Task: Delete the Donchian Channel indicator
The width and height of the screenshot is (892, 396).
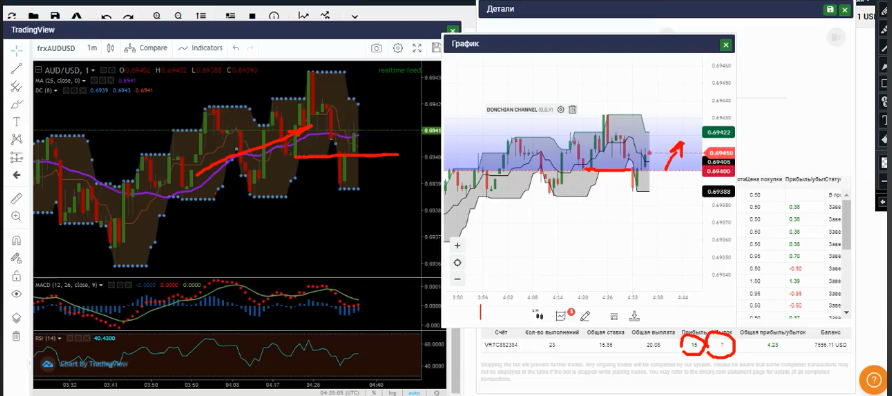Action: [x=573, y=109]
